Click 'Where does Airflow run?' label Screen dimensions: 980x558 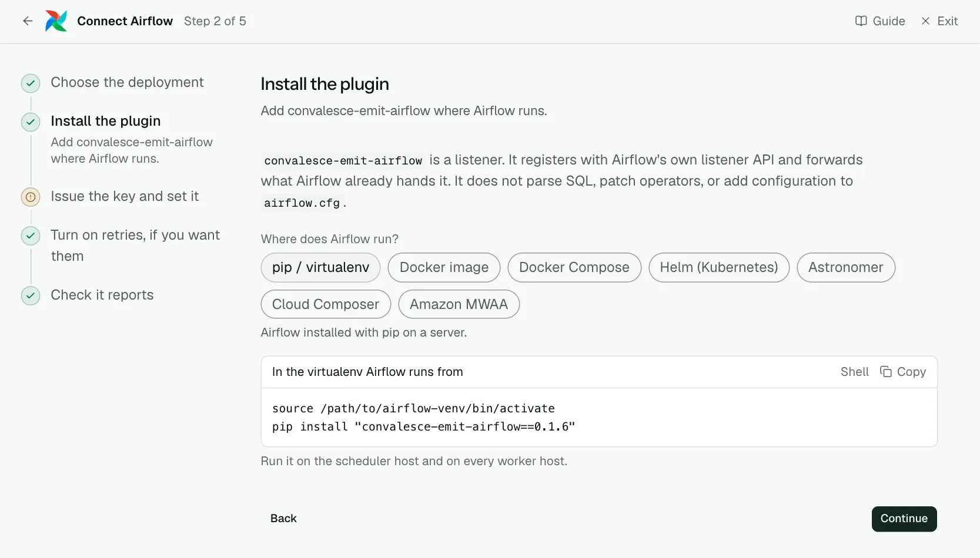[x=330, y=239]
